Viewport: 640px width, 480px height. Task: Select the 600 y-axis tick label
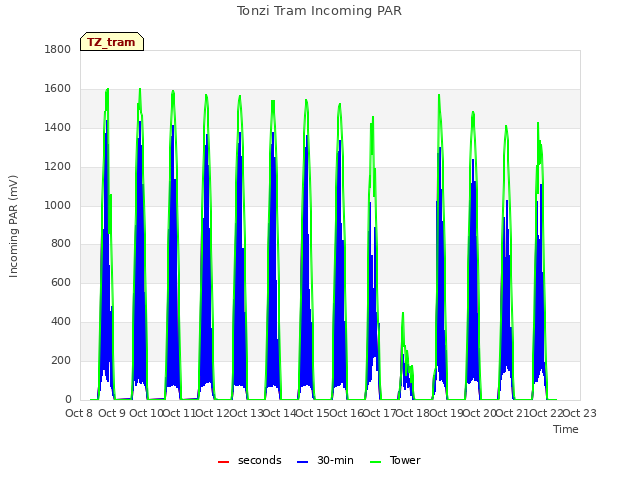pos(61,282)
